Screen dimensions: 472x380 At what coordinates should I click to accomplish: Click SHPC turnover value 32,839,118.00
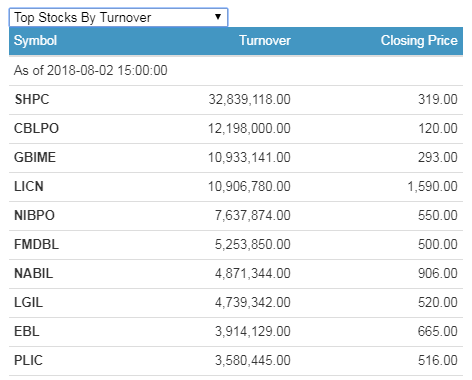250,99
